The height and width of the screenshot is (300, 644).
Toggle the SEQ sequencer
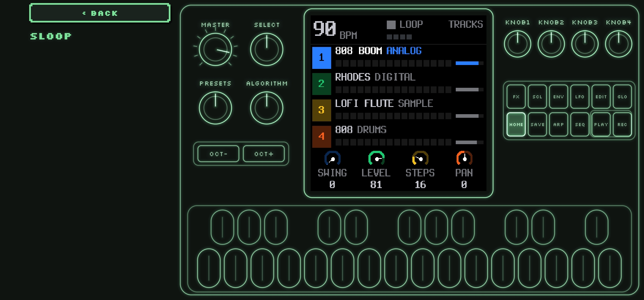580,124
